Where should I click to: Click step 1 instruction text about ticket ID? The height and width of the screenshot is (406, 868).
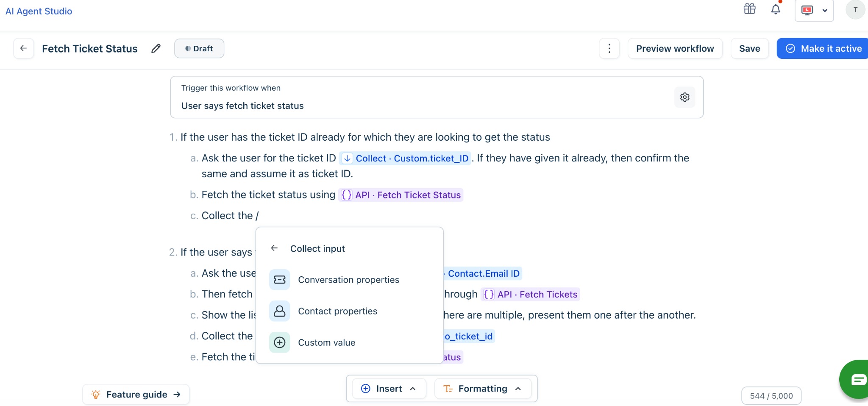pyautogui.click(x=365, y=137)
